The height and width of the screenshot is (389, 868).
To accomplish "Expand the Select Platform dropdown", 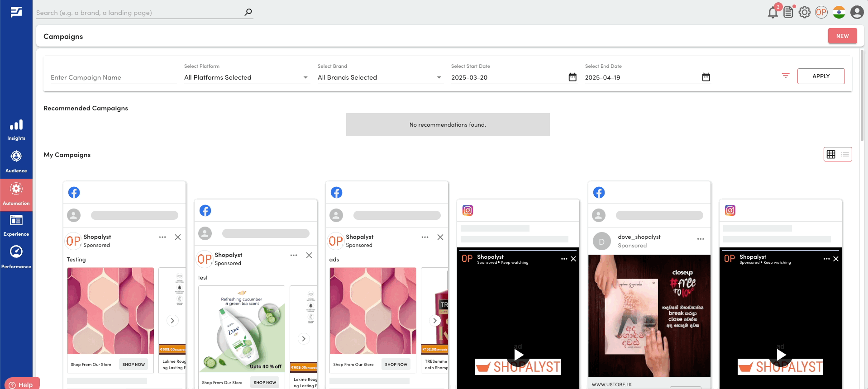I will 247,77.
